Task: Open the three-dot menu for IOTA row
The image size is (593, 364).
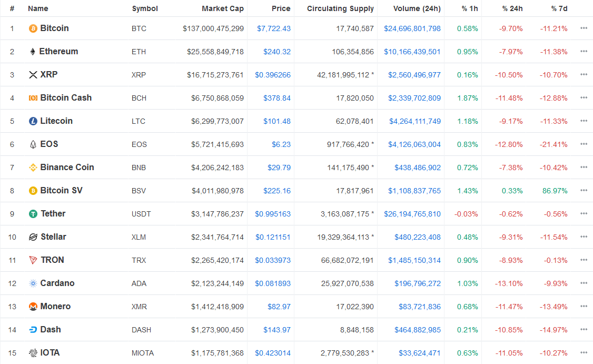Action: (584, 352)
